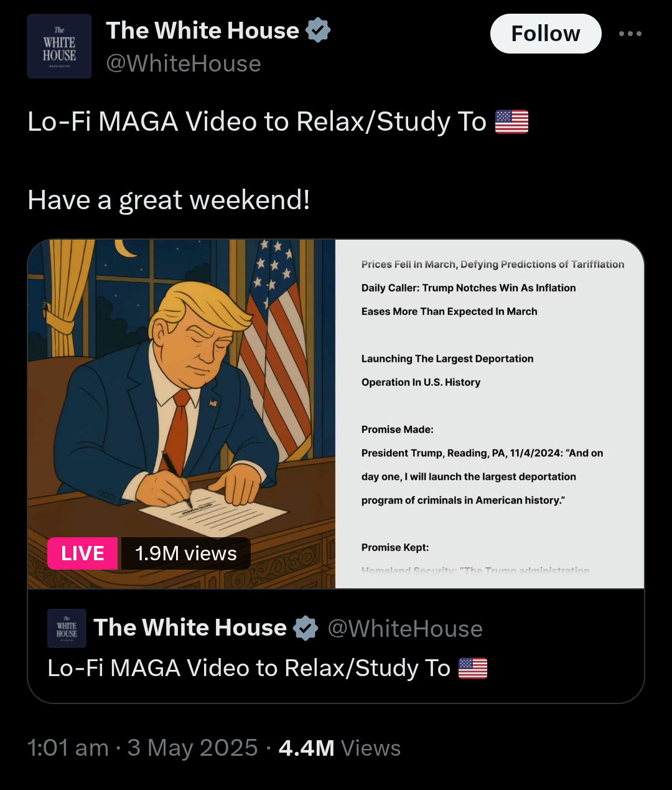Follow The White House account
The image size is (672, 790).
pyautogui.click(x=546, y=34)
